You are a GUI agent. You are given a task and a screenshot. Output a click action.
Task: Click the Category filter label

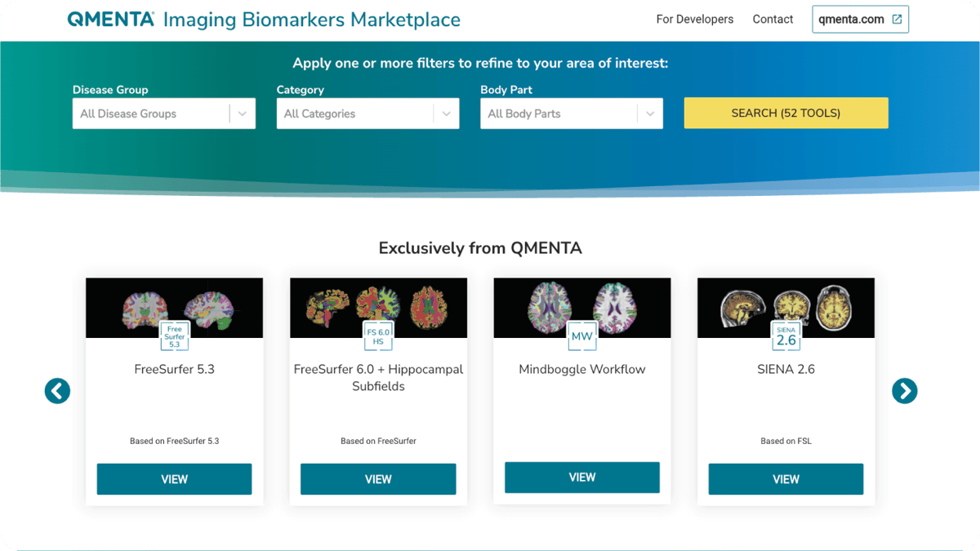301,90
